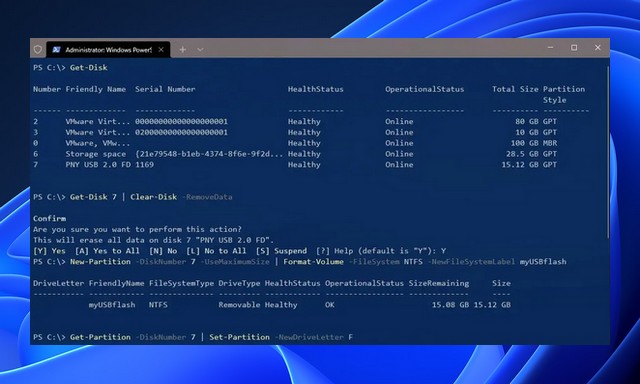Click the '[S] Suspend' option text
Screen dimensions: 640x384
click(x=281, y=251)
